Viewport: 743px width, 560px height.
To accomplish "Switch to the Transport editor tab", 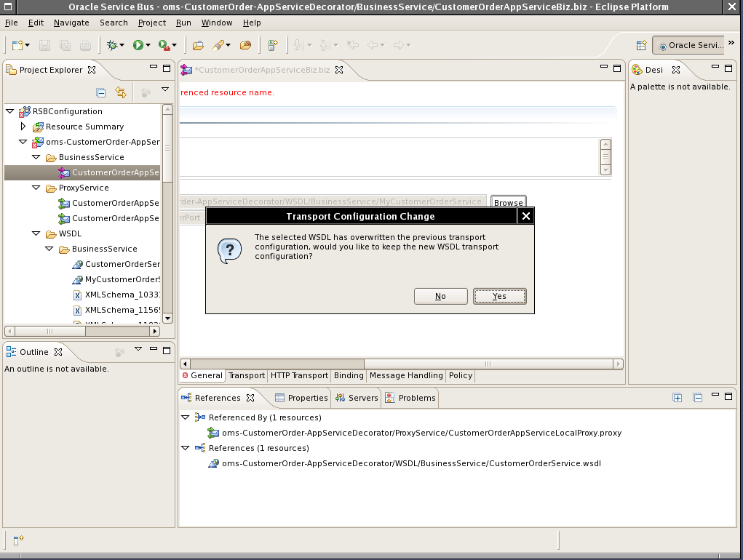I will tap(247, 375).
